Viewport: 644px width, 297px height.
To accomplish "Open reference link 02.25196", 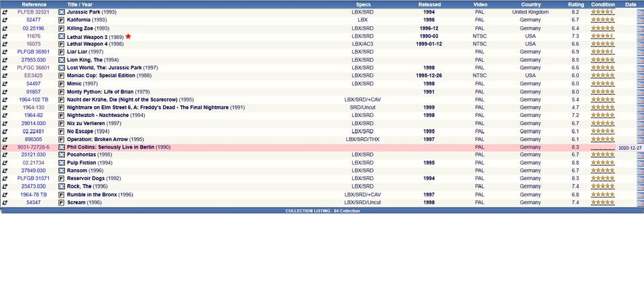I will pos(34,28).
